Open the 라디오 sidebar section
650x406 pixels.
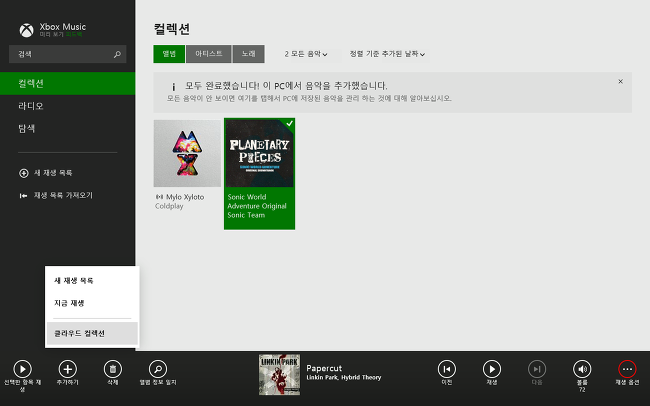click(x=68, y=106)
